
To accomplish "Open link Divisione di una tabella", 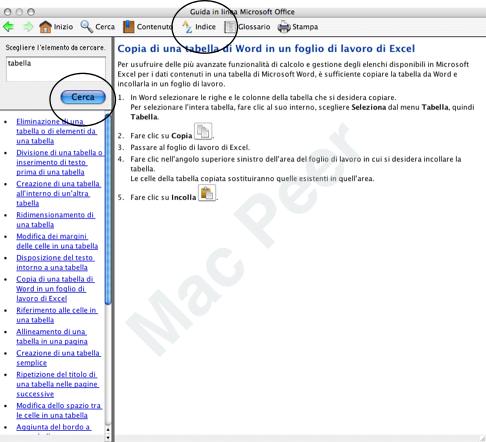I will (59, 162).
